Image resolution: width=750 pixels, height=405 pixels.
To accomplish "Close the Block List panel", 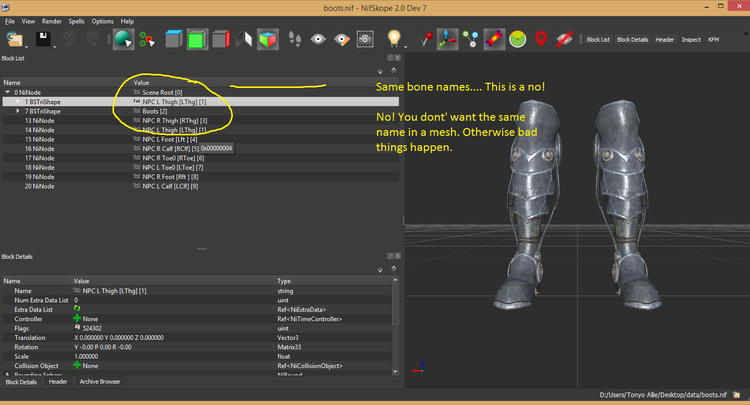I will click(x=397, y=57).
